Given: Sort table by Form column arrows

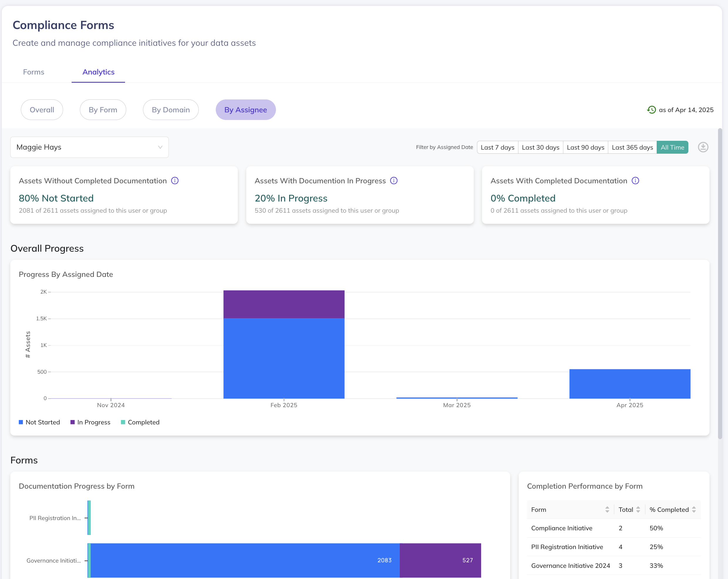Looking at the screenshot, I should click(607, 509).
